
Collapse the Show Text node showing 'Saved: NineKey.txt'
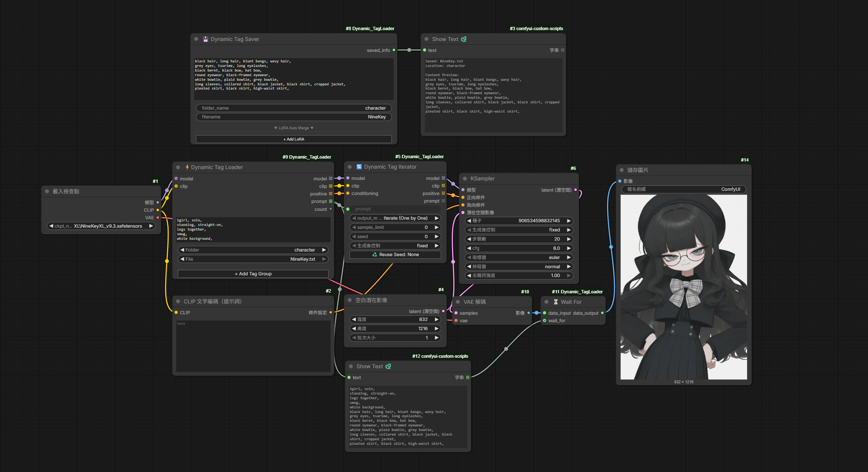(426, 39)
